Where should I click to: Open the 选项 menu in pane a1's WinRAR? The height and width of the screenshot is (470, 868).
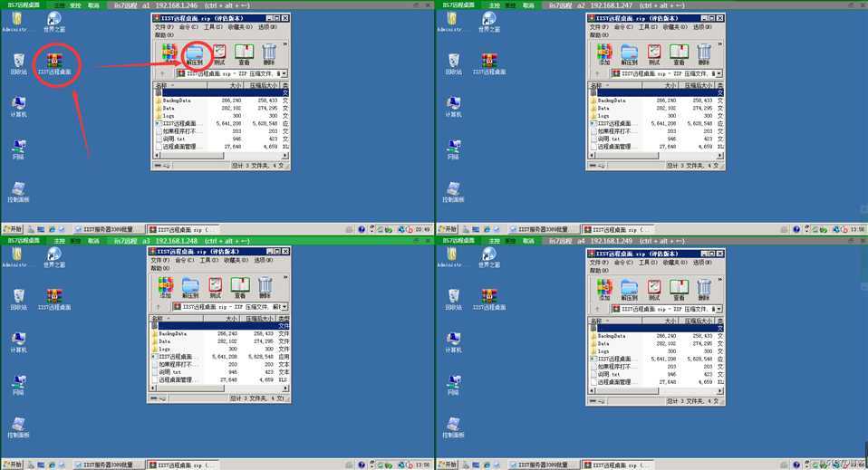pyautogui.click(x=266, y=26)
